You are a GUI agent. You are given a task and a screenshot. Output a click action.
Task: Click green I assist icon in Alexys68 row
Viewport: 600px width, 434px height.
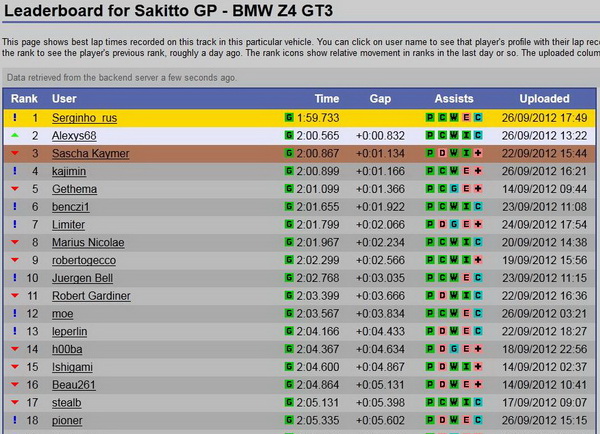[x=466, y=135]
